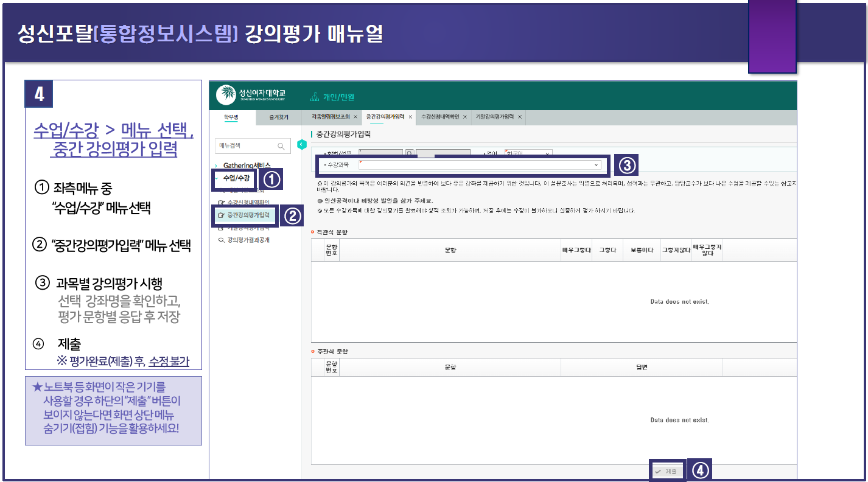The width and height of the screenshot is (868, 482).
Task: Open the 언어 language dropdown
Action: [547, 153]
